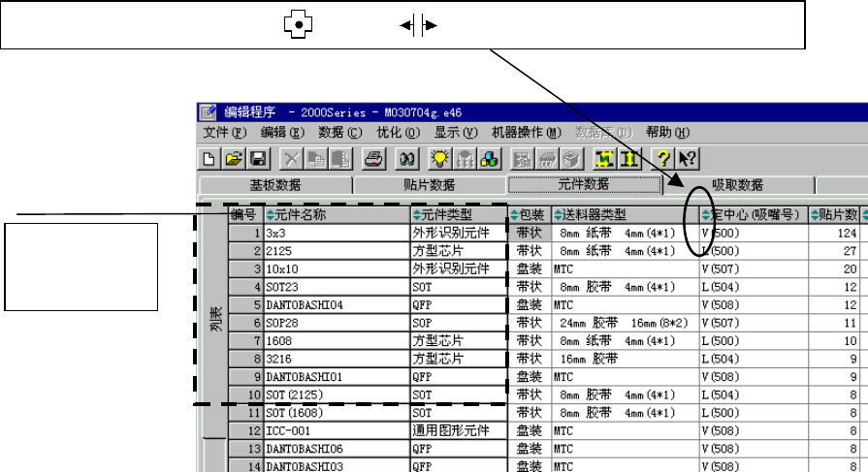
Task: Select row 6 component SOP28
Action: pyautogui.click(x=335, y=322)
